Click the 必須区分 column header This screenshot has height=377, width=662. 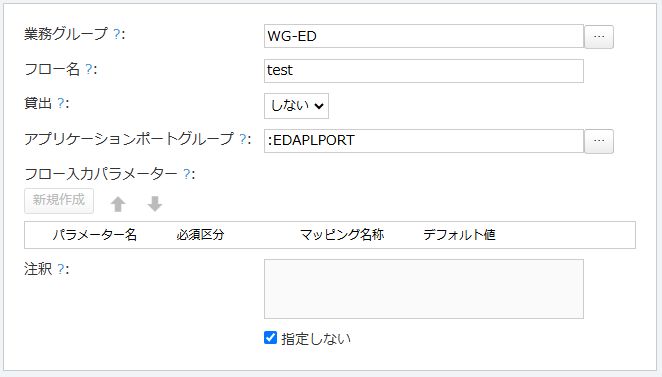pos(200,235)
